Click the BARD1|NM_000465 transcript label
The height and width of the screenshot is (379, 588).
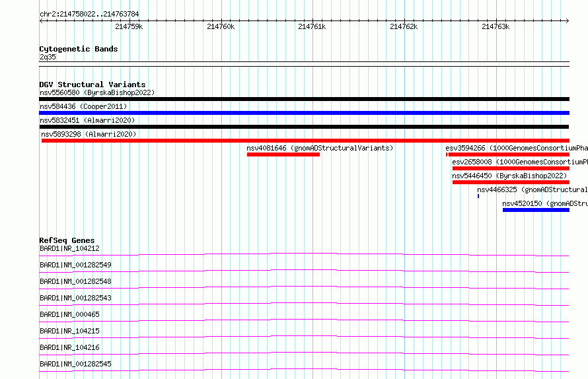pos(70,314)
